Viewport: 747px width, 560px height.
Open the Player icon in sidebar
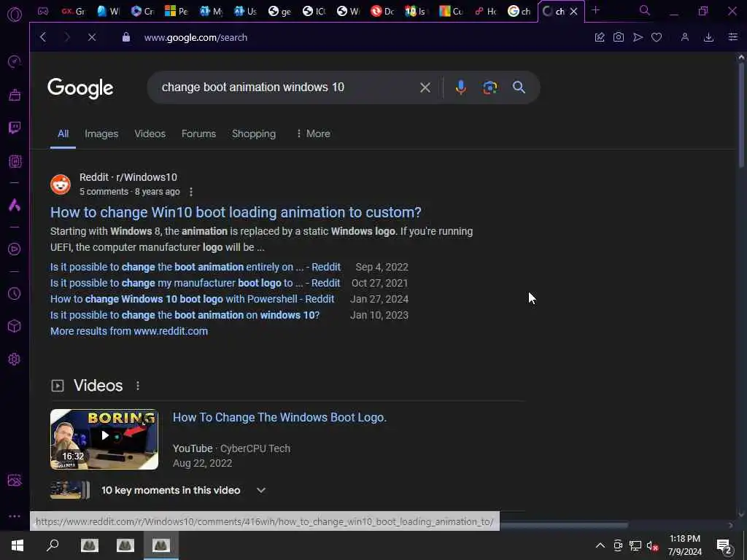(x=15, y=249)
